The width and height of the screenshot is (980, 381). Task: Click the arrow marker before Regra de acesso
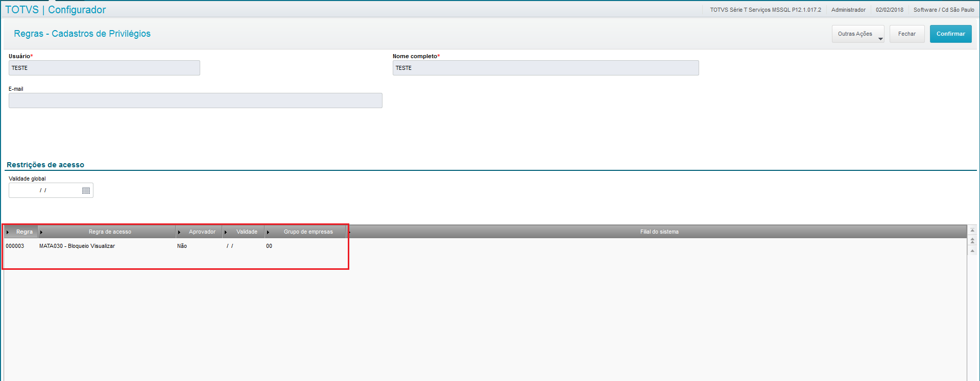[x=41, y=232]
